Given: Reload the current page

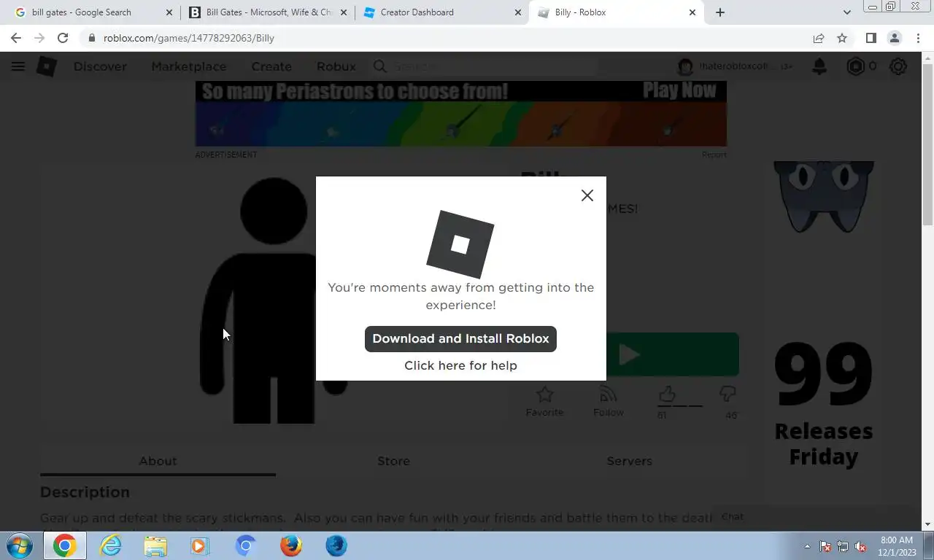Looking at the screenshot, I should [63, 38].
